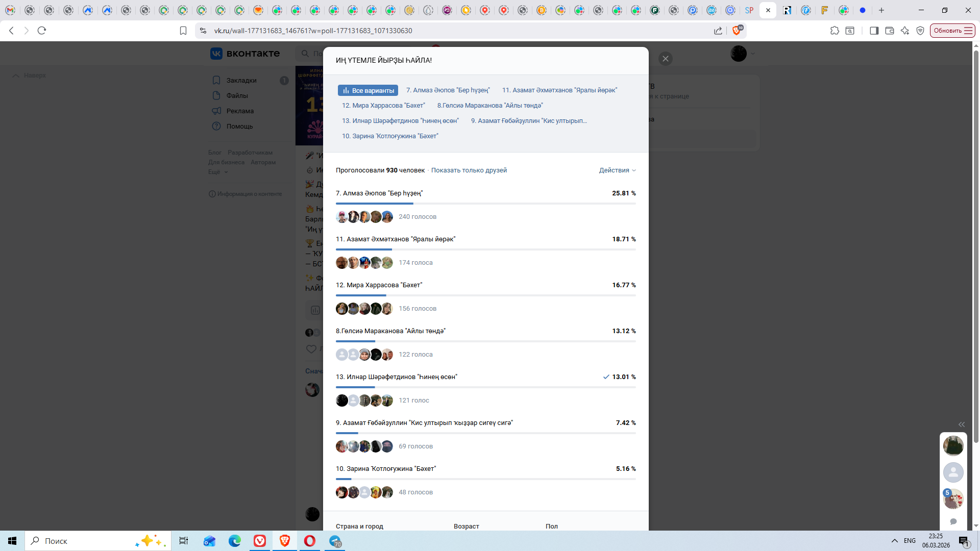
Task: Toggle the browser sidebar panel icon
Action: coord(874,31)
